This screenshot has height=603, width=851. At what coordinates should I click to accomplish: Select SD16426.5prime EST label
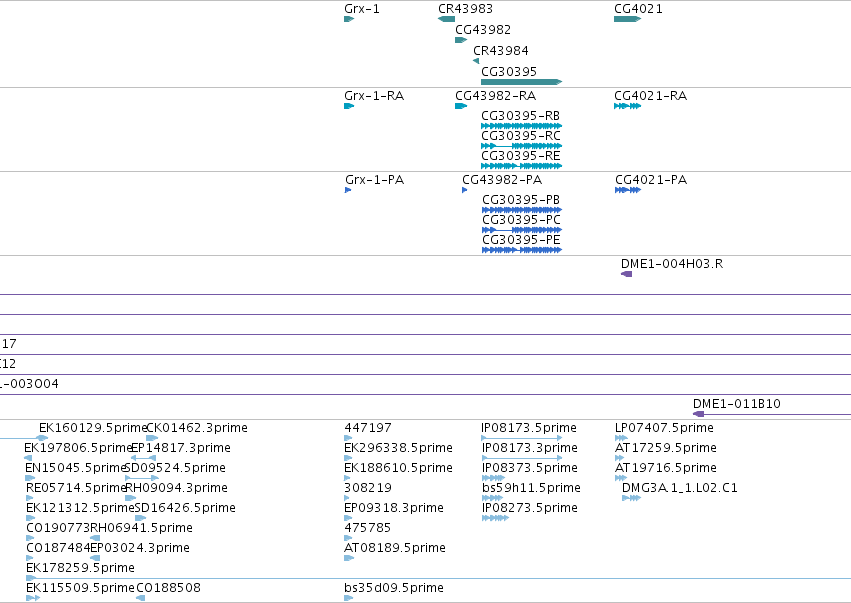[185, 508]
